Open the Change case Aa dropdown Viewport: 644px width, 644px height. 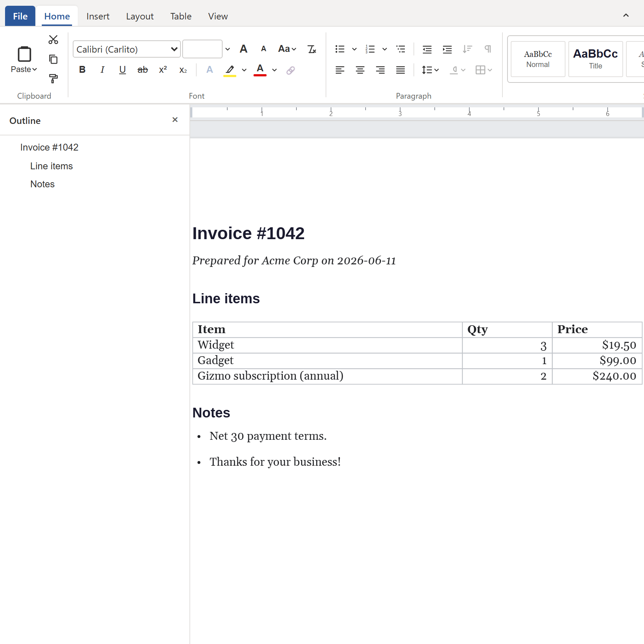(x=287, y=49)
